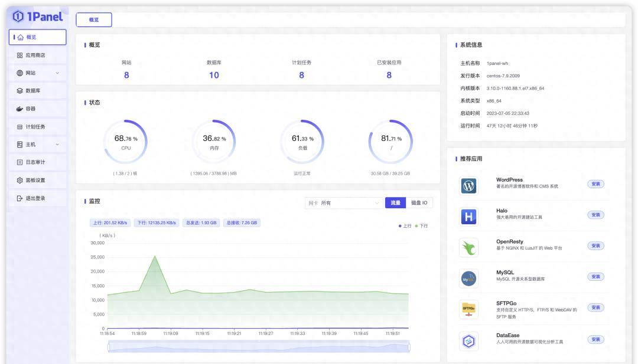Select the 网站 globe icon
Viewport: 638px width, 364px height.
point(19,73)
